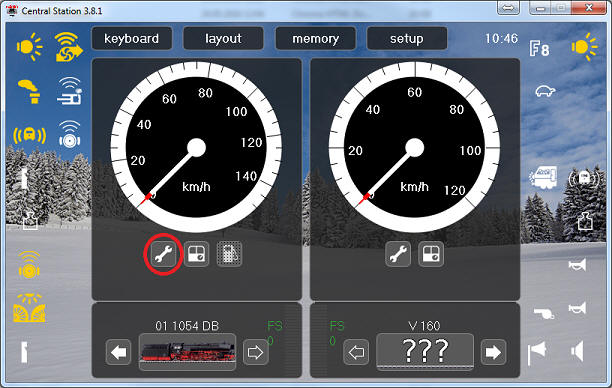
Task: Click the speaker sound icon at bottom right
Action: coord(577,351)
